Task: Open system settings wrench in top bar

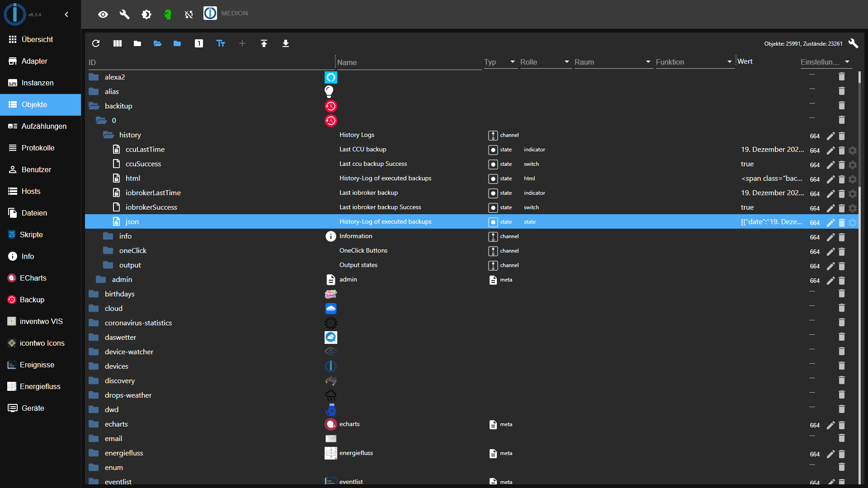Action: [x=125, y=14]
